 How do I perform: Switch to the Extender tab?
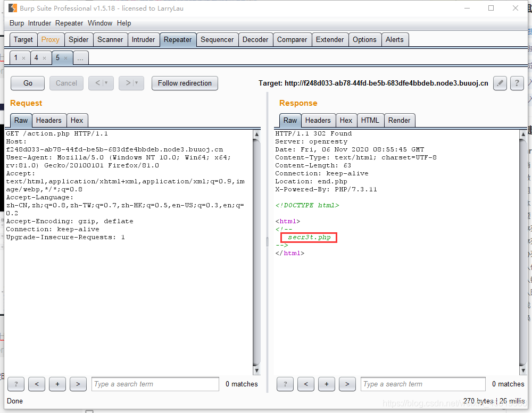pos(330,40)
